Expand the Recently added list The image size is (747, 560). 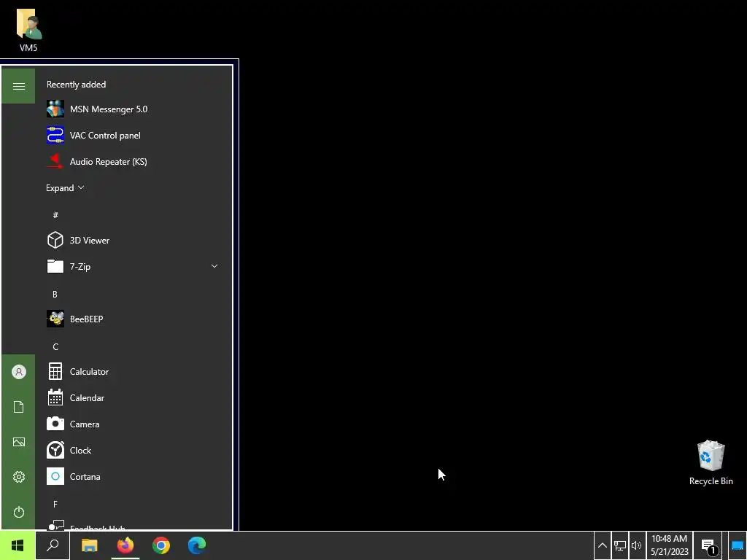[65, 188]
